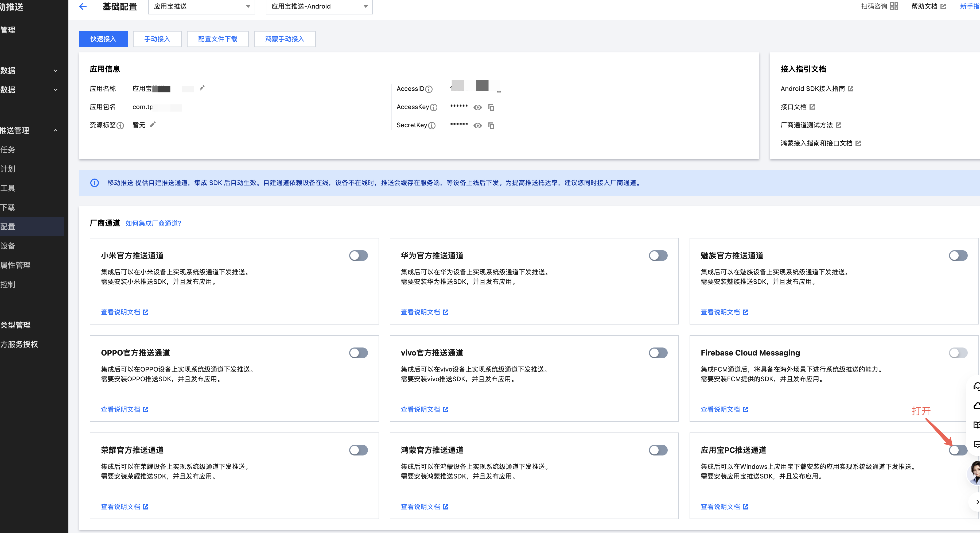View 查看说明文档 for 魅族官方推送通道
Image resolution: width=980 pixels, height=533 pixels.
coord(724,312)
